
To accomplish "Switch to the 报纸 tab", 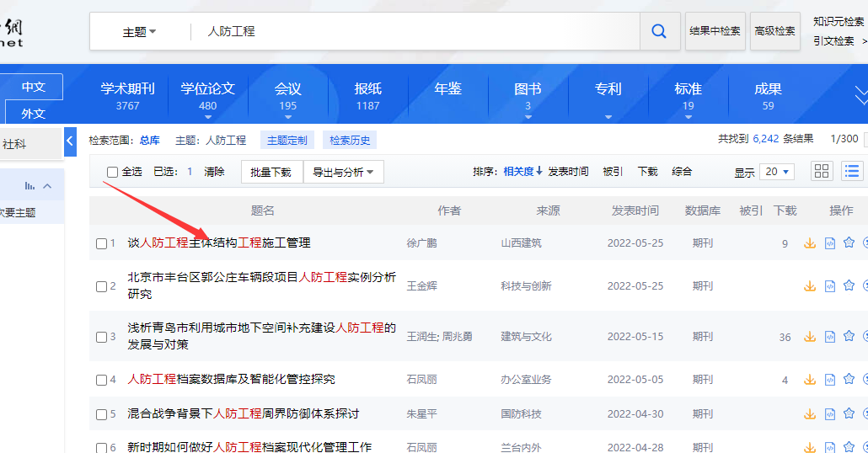I will pos(367,95).
